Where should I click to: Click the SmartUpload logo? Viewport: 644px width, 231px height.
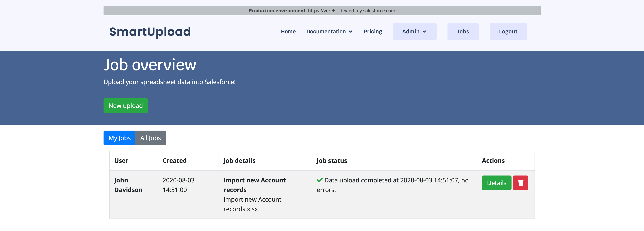click(150, 31)
